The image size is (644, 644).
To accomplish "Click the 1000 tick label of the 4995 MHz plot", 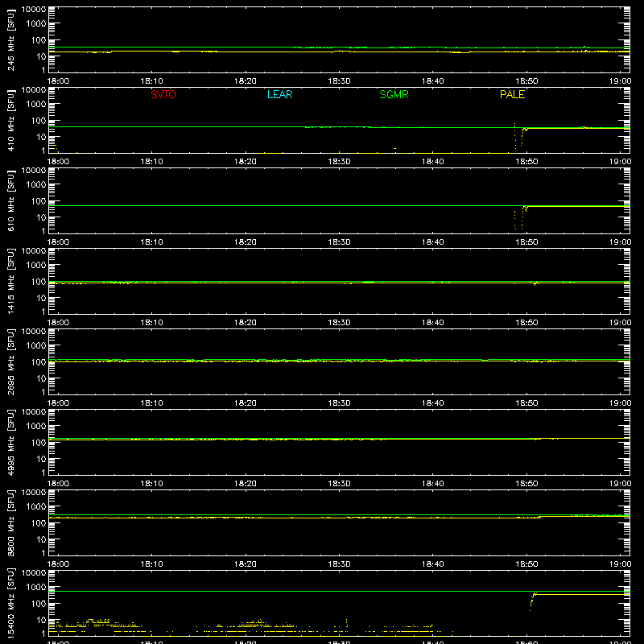I will click(36, 427).
